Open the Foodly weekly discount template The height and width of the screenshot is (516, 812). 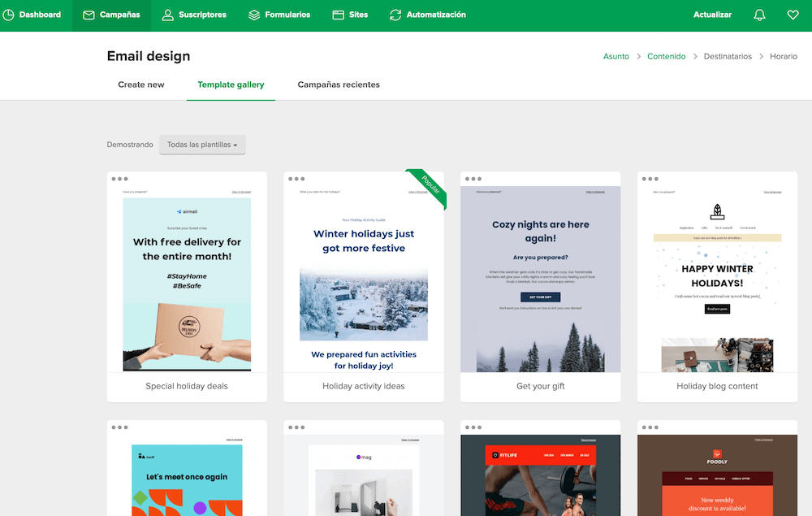point(717,468)
